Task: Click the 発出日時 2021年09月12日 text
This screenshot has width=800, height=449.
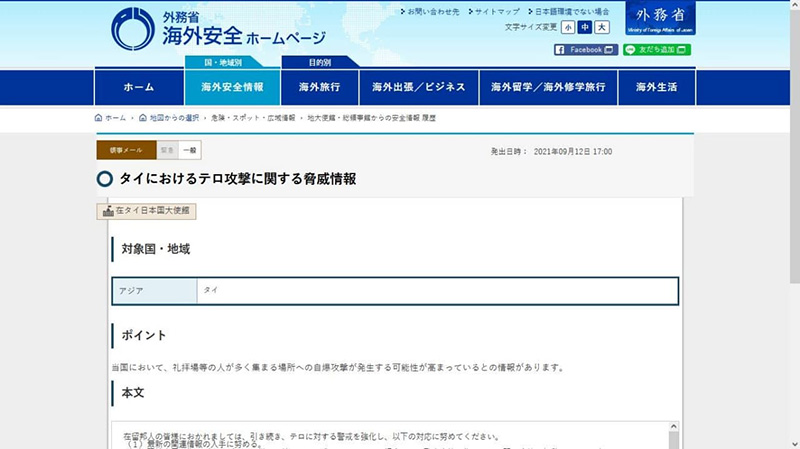Action: [551, 152]
